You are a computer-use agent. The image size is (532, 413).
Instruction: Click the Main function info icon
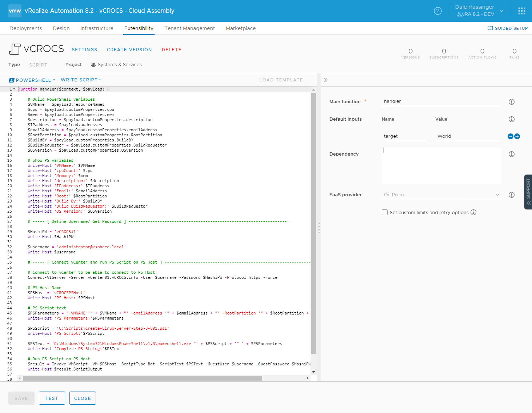[x=511, y=102]
